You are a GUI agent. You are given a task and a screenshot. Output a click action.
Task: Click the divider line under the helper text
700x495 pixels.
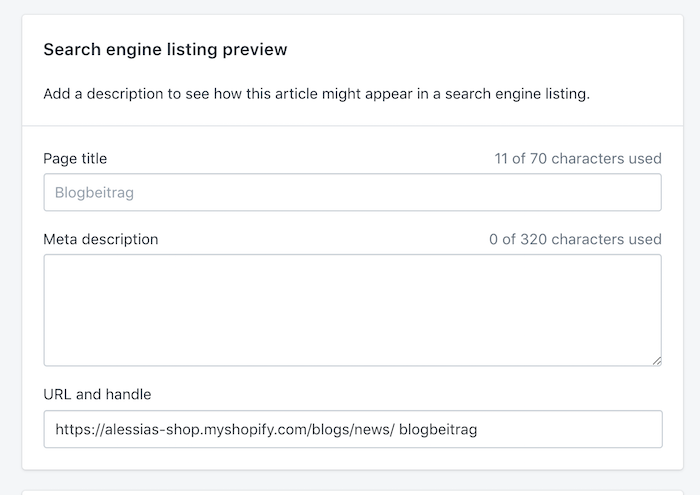pos(352,126)
